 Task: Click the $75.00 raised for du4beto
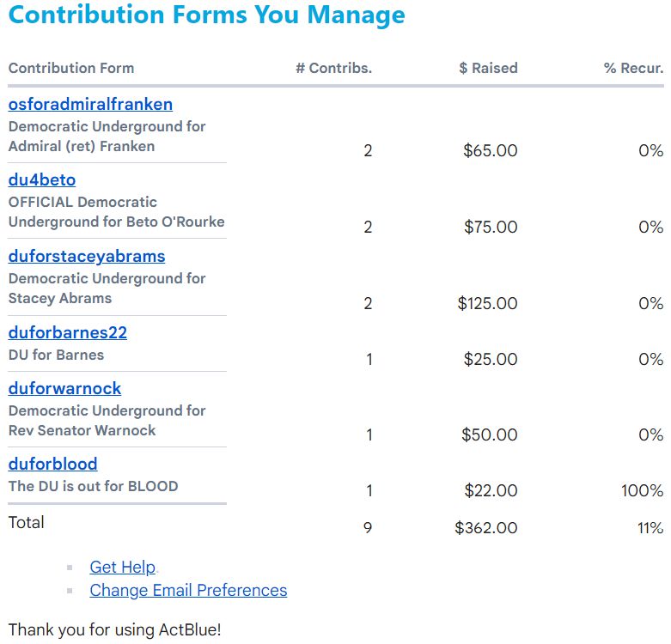point(491,227)
